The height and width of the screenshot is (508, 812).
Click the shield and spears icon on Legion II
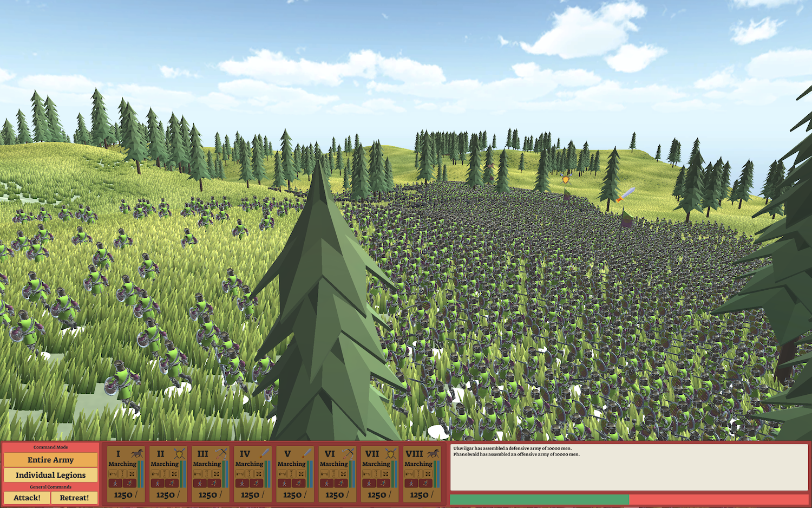179,453
